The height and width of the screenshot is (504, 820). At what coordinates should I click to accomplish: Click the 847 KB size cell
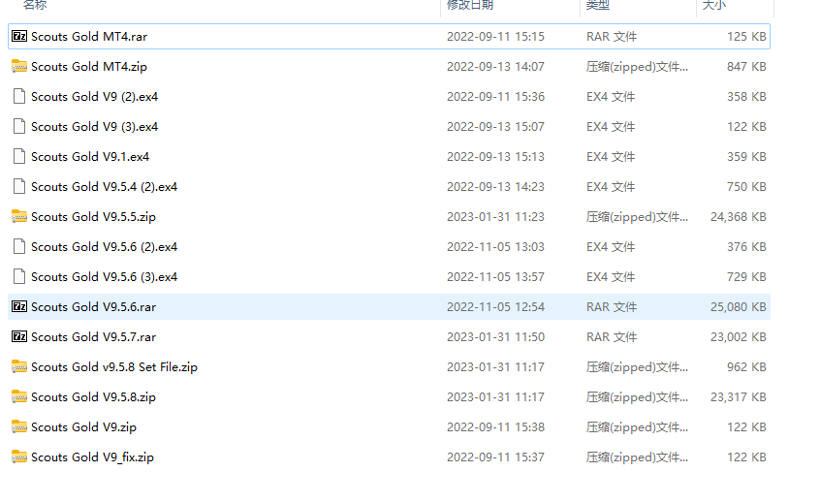click(746, 67)
